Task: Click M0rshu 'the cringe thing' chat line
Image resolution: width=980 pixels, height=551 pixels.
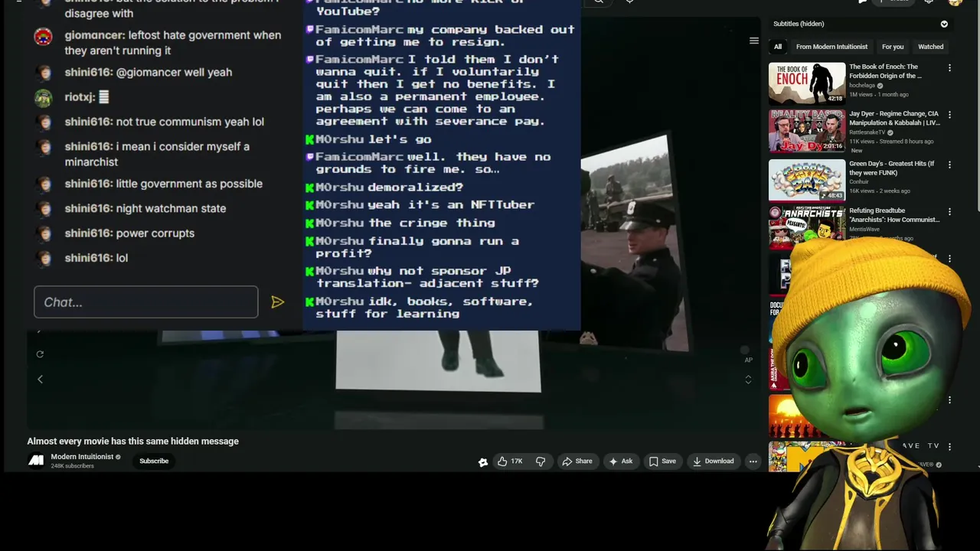Action: [x=400, y=223]
